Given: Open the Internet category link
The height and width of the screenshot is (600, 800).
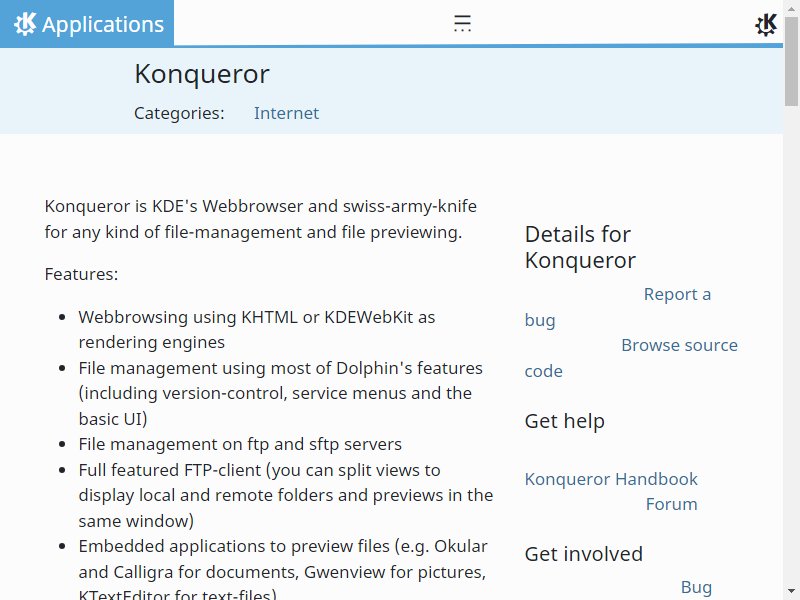Looking at the screenshot, I should pyautogui.click(x=286, y=113).
